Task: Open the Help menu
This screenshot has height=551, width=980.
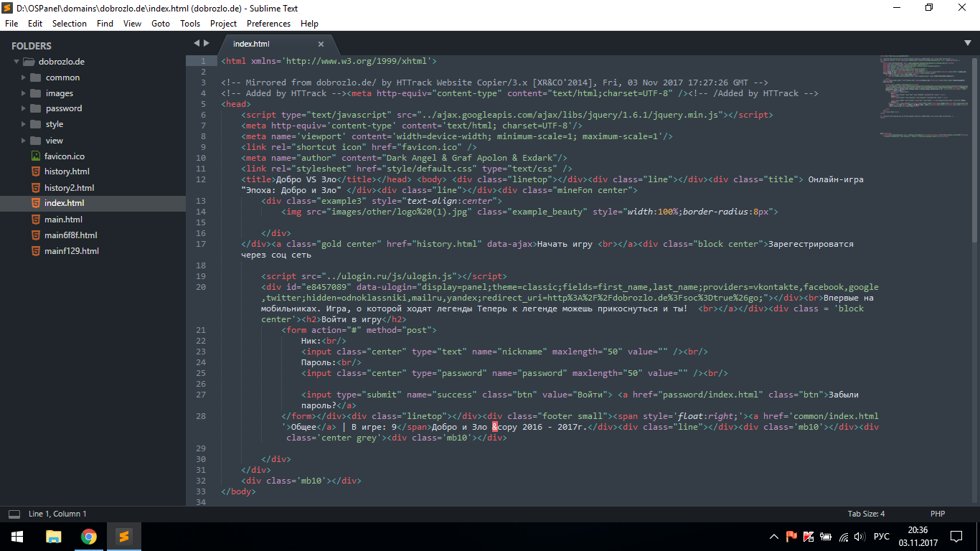Action: (x=309, y=24)
